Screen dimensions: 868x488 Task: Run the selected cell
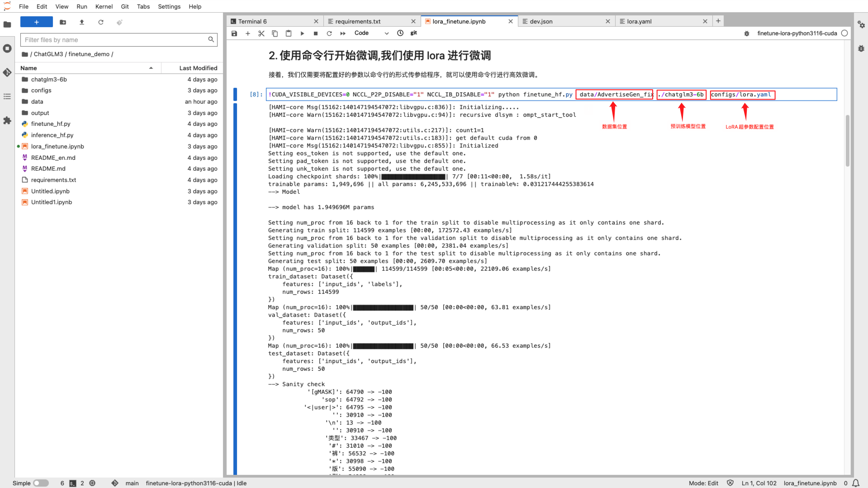[x=302, y=33]
